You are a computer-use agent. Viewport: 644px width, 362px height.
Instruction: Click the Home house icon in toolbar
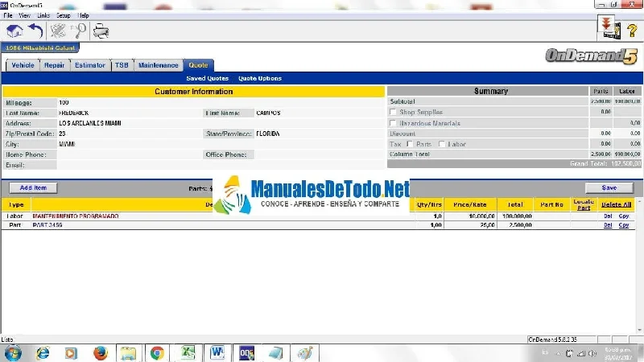(14, 31)
